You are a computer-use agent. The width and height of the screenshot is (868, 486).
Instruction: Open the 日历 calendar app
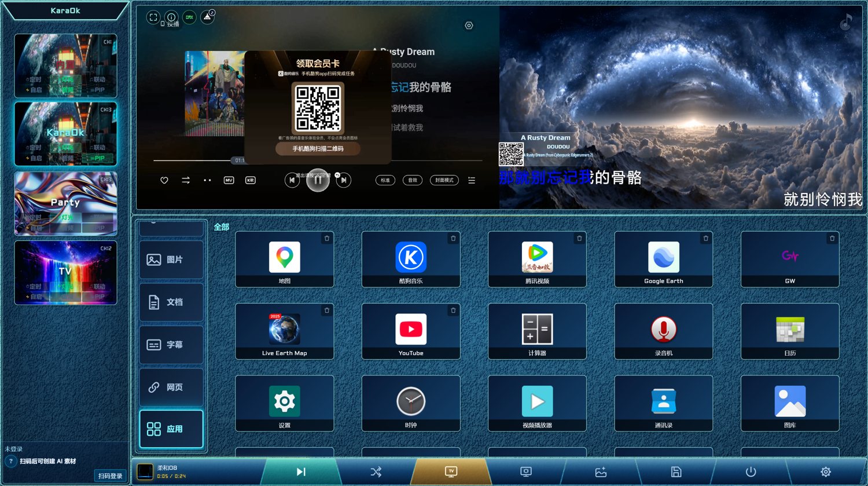click(790, 331)
